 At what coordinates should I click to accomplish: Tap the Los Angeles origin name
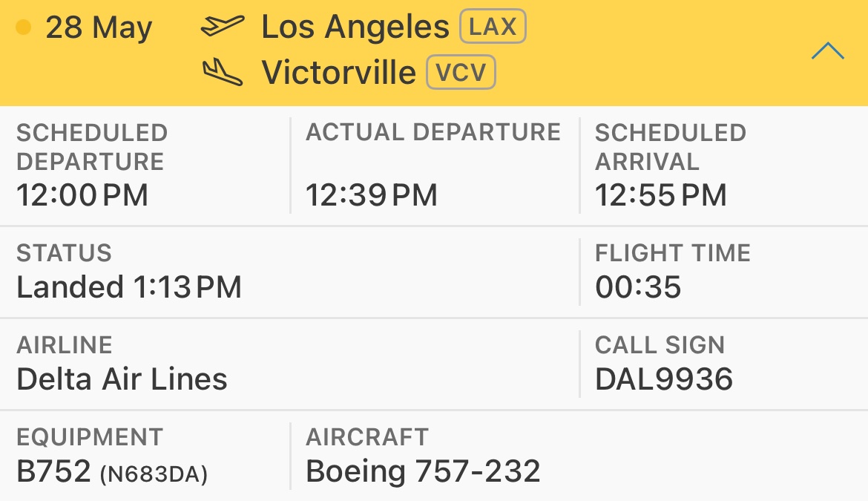pos(355,27)
